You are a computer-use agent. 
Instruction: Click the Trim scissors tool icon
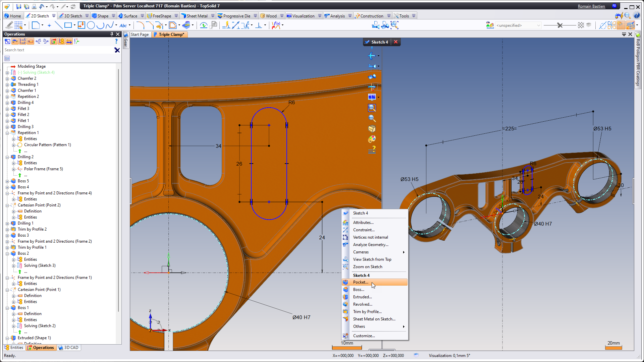point(159,25)
